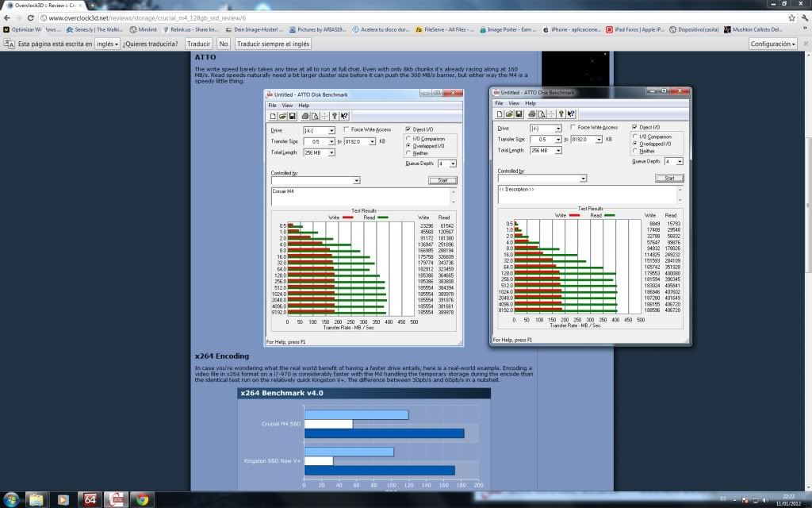Open Chrome wrench settings menu
Viewport: 812px width, 508px height.
tap(805, 17)
